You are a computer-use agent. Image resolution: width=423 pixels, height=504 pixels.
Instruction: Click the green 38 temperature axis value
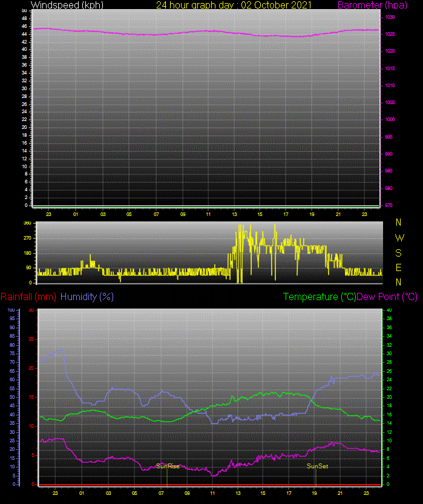coord(389,318)
